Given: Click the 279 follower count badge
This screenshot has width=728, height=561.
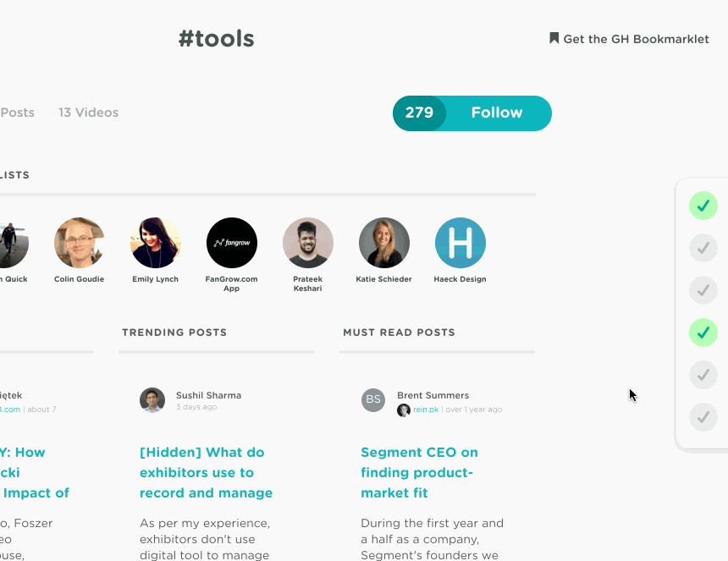Looking at the screenshot, I should pos(419,113).
